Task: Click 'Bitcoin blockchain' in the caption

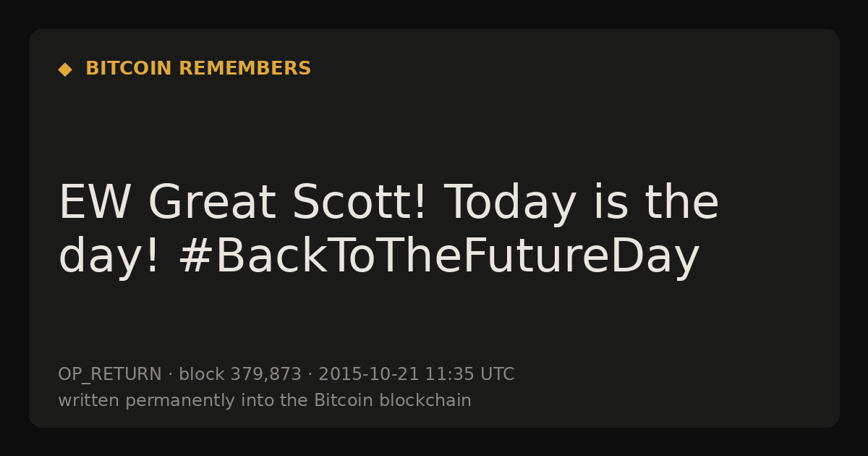Action: point(393,401)
